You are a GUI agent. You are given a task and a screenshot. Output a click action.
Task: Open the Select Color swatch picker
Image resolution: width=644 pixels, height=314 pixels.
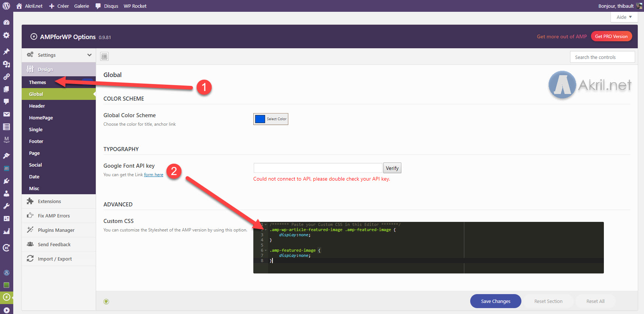tap(271, 119)
